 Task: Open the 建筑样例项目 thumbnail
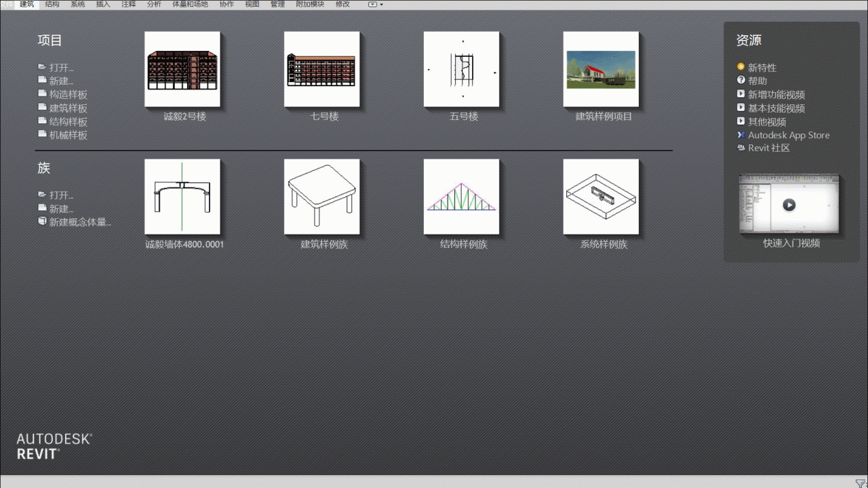click(601, 69)
